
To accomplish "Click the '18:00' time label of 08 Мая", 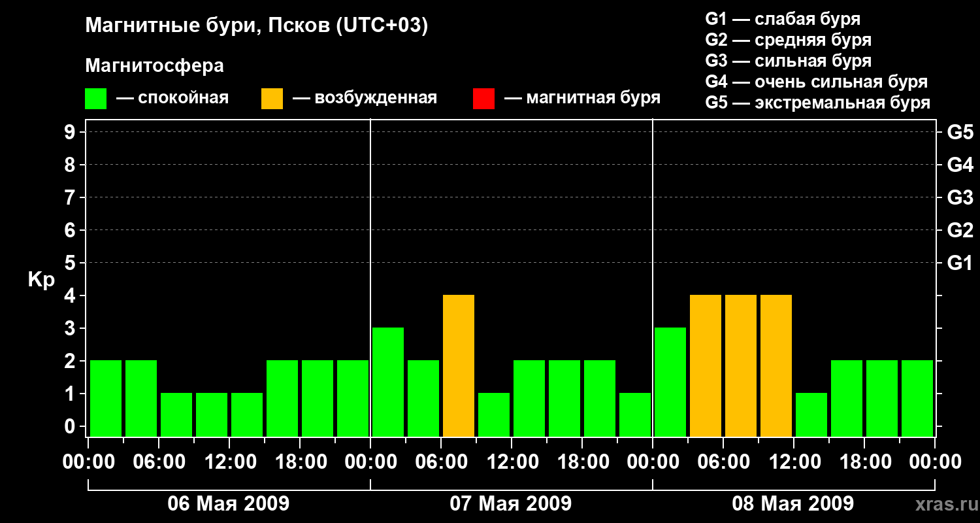I will 864,462.
